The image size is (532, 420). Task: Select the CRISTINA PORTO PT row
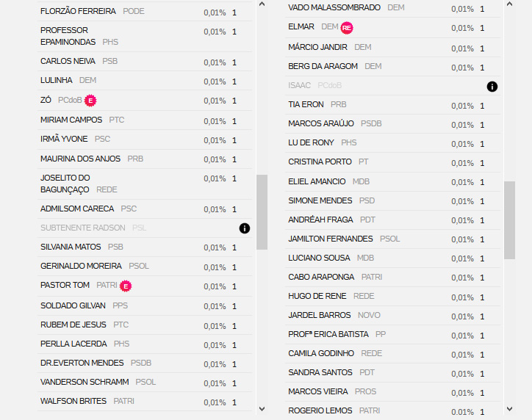point(392,162)
